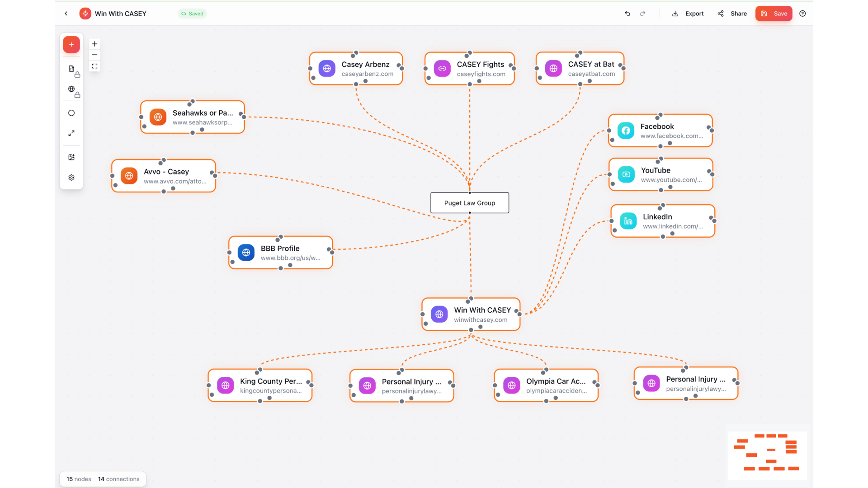Select the winwithcasey.com node
This screenshot has height=488, width=868.
click(x=471, y=314)
